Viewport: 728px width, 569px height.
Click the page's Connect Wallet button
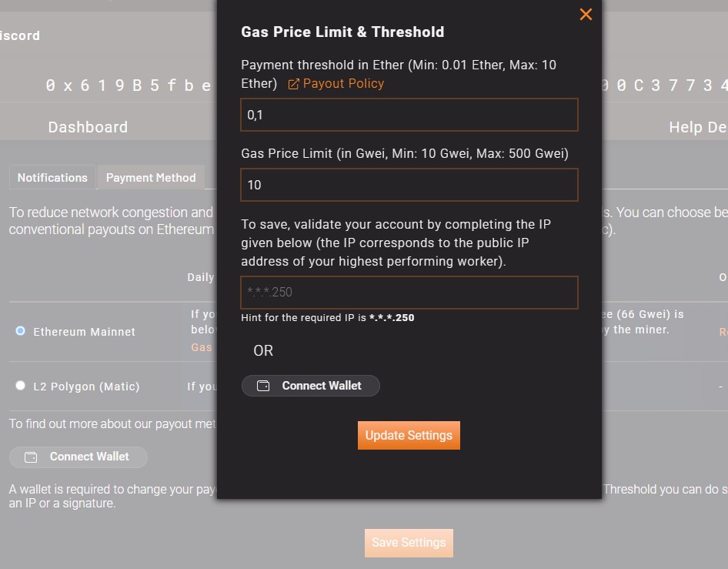tap(78, 457)
